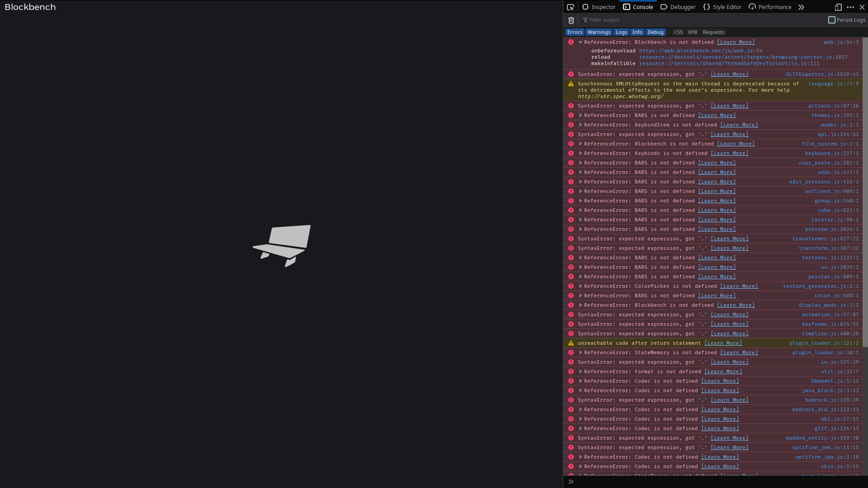Collapse the Blockbench ReferenceError details
868x488 pixels.
[580, 42]
